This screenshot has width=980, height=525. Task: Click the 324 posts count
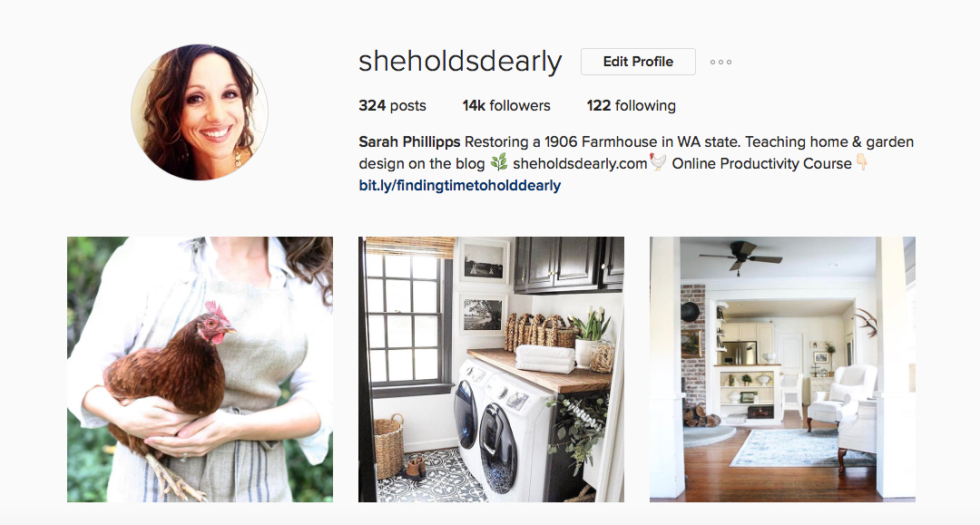(x=393, y=105)
